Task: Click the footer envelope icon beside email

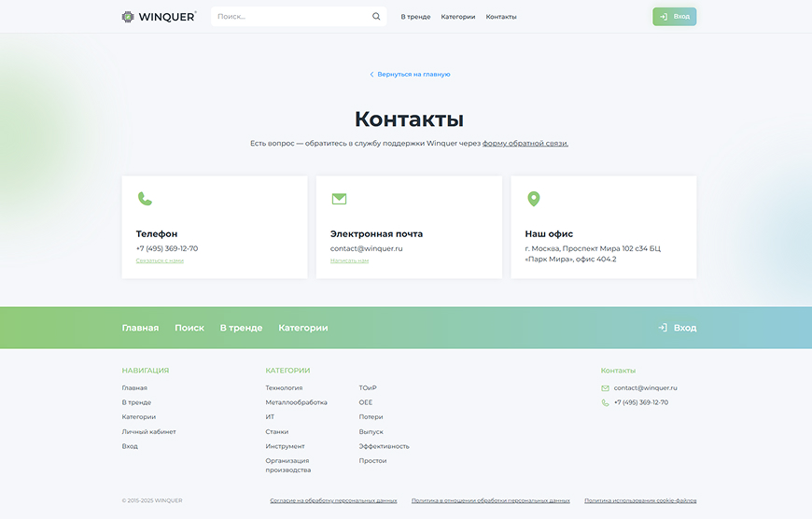Action: pos(605,388)
